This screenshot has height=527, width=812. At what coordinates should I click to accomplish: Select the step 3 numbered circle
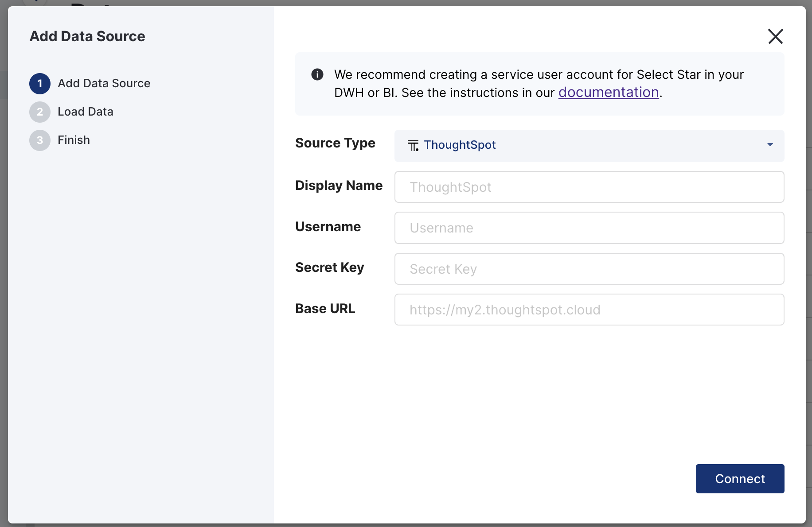40,140
